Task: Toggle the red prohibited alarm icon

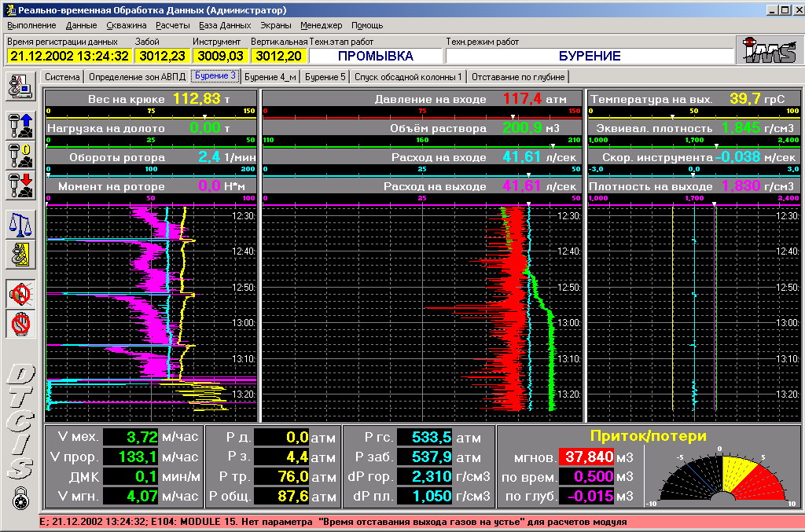Action: (x=19, y=323)
